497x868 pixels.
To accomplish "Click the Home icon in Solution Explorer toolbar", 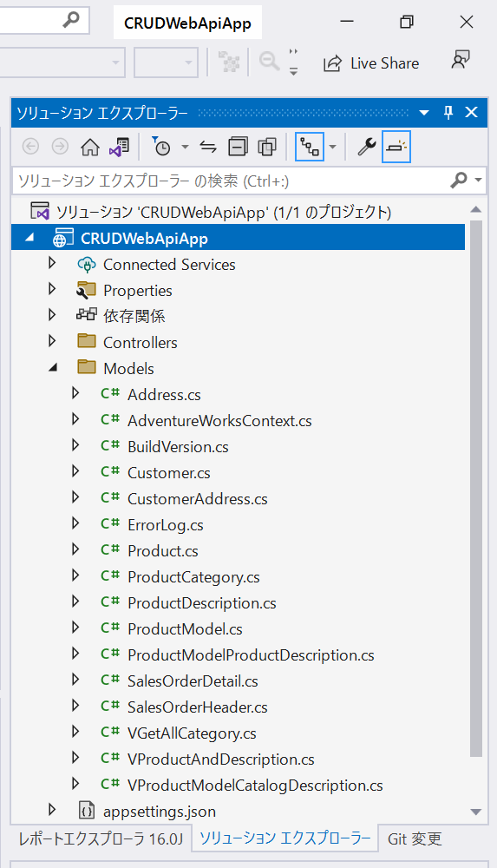I will tap(90, 148).
